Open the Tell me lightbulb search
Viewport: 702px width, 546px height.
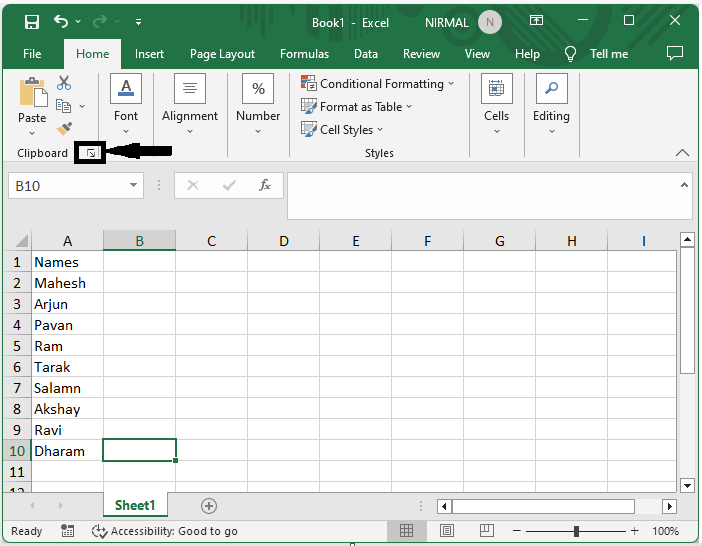571,54
